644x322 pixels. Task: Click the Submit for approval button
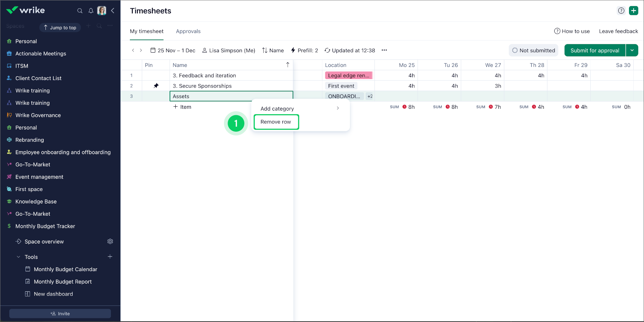pyautogui.click(x=594, y=50)
